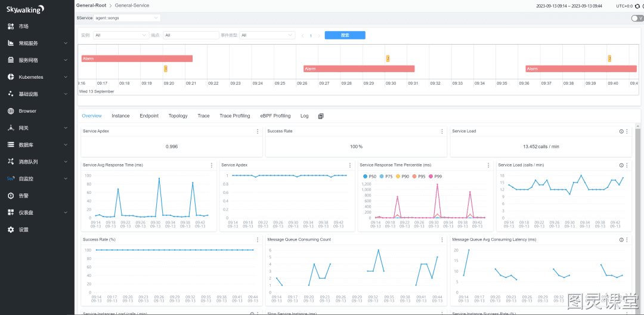Screen dimensions: 644x315
Task: Open the agent::songs service dropdown
Action: coord(126,18)
